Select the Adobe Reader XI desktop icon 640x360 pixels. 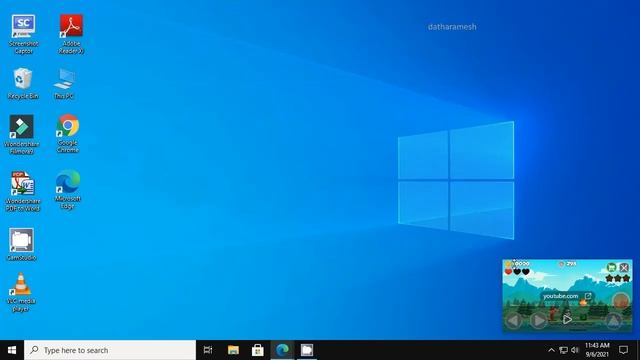(71, 34)
